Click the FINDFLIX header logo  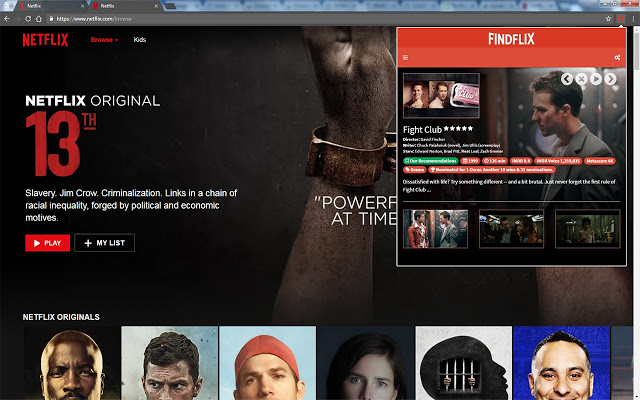coord(511,39)
